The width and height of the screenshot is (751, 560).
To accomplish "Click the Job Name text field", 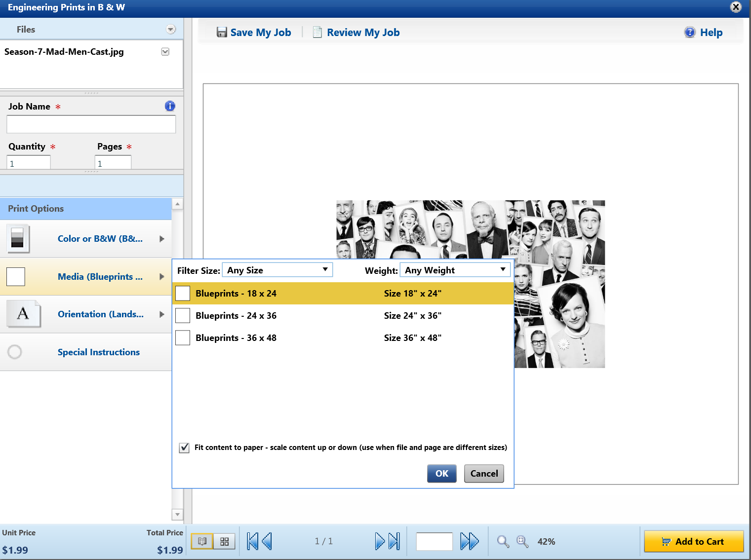I will pos(91,124).
